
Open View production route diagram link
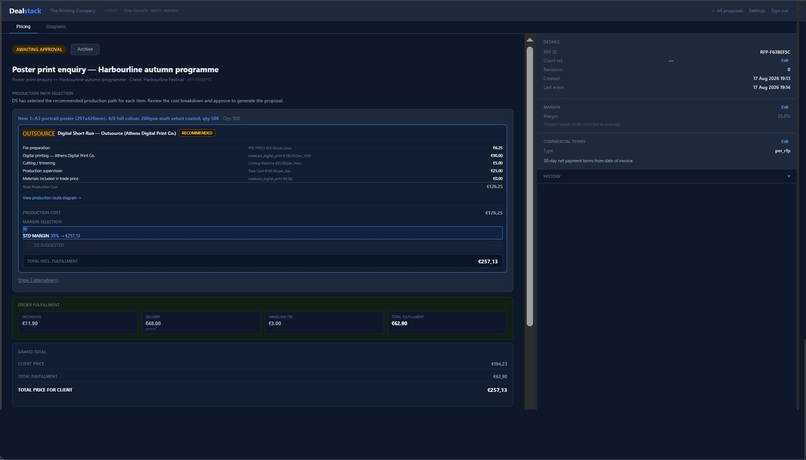click(x=52, y=198)
